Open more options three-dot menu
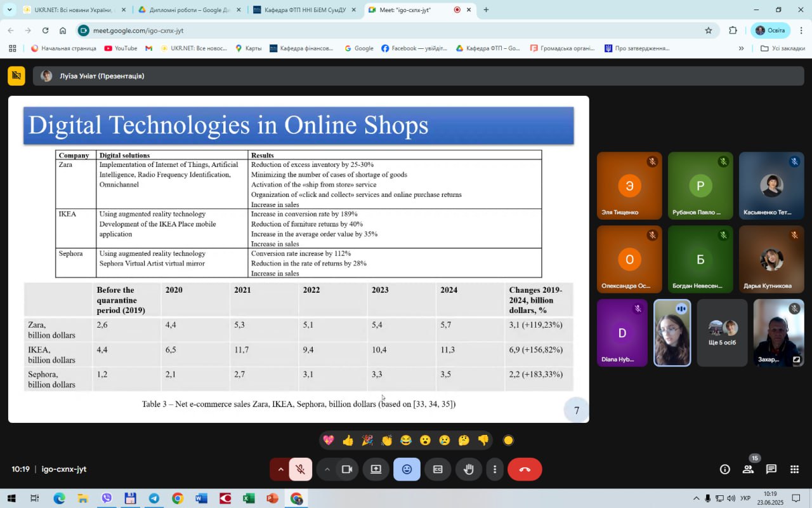This screenshot has height=508, width=812. pyautogui.click(x=495, y=469)
